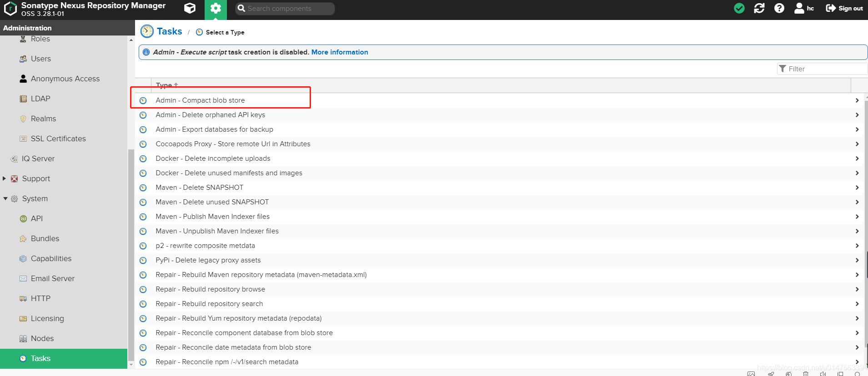Open Anonymous Access in the sidebar

click(x=65, y=79)
